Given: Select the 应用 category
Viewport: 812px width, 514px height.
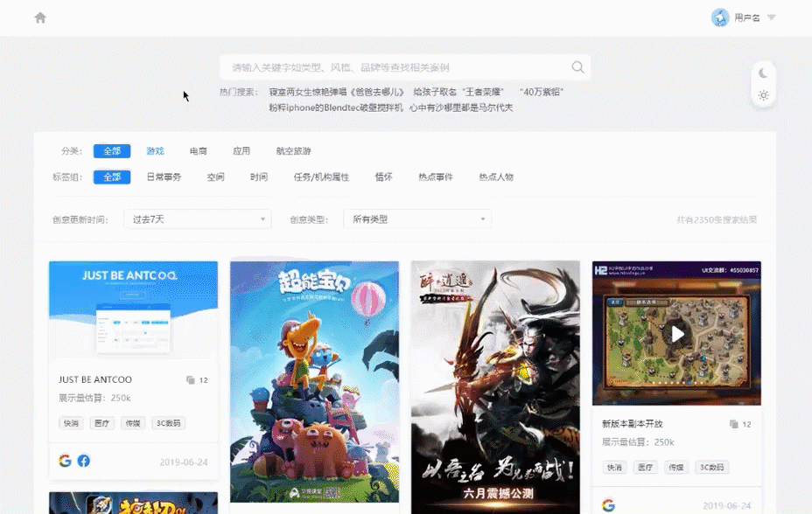Looking at the screenshot, I should point(241,151).
